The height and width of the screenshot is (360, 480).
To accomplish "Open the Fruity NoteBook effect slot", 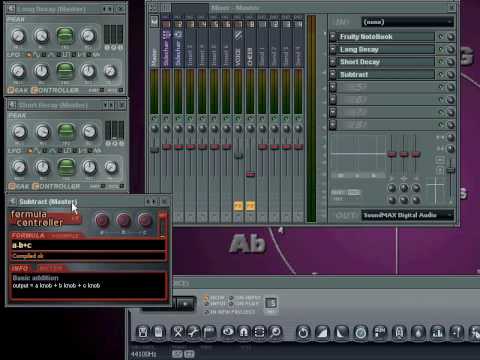I will pos(386,37).
